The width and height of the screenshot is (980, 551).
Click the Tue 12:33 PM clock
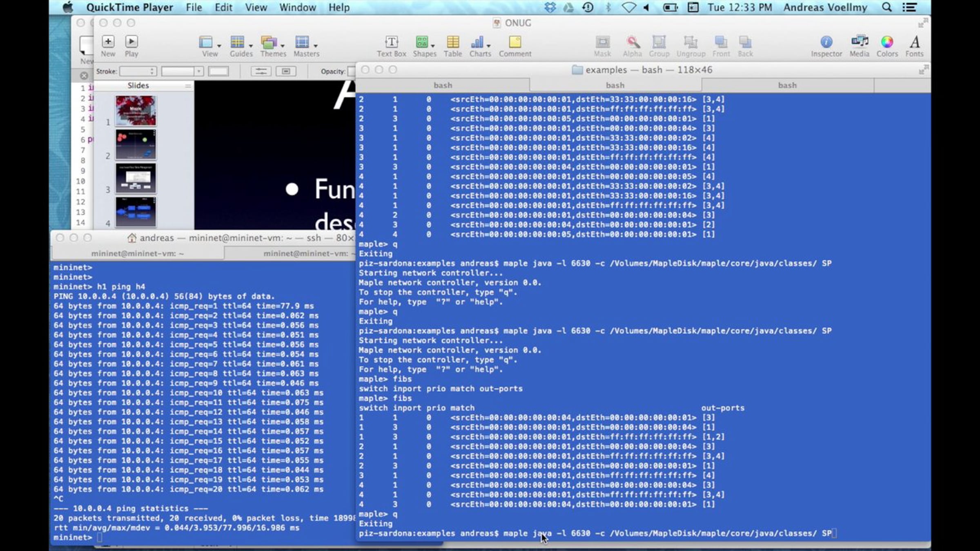tap(739, 7)
